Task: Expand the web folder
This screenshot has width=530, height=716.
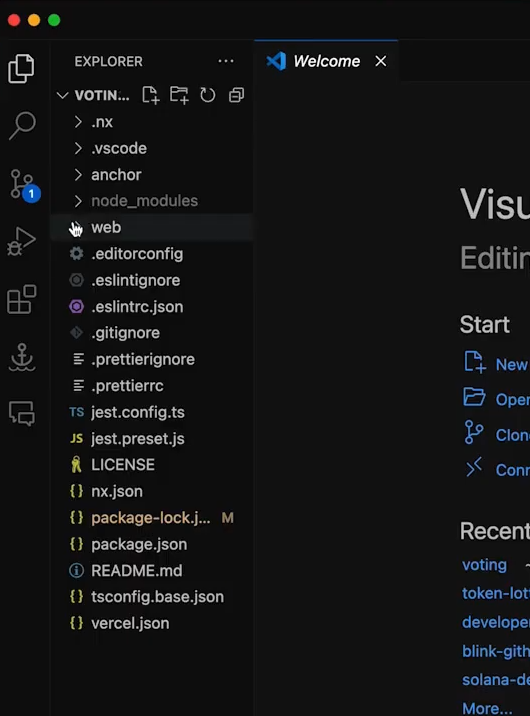Action: 151,227
